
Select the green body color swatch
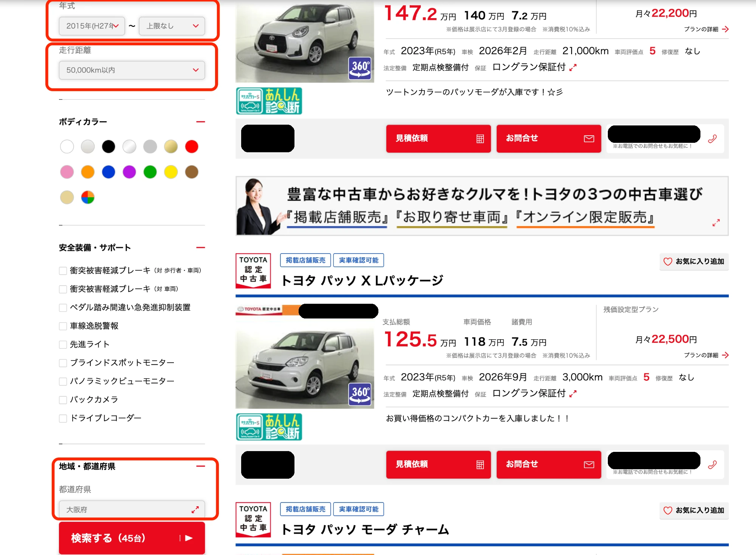[x=150, y=172]
